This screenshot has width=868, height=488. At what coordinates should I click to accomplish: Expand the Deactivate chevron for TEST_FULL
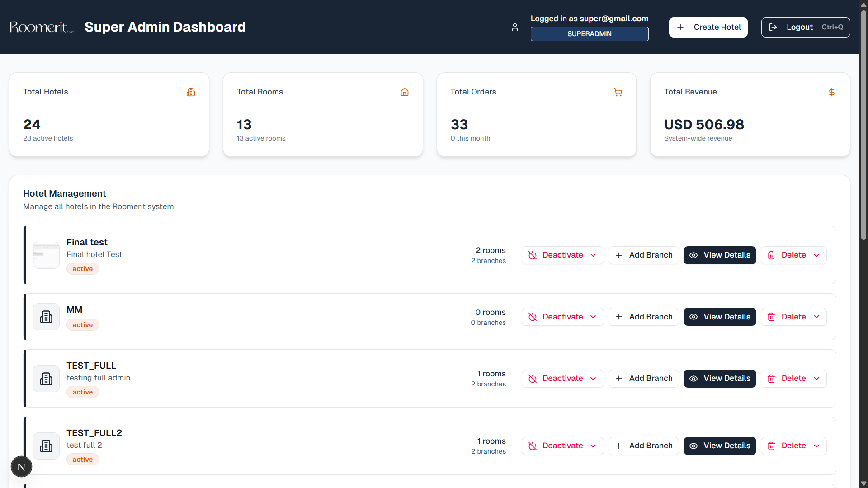pyautogui.click(x=593, y=379)
